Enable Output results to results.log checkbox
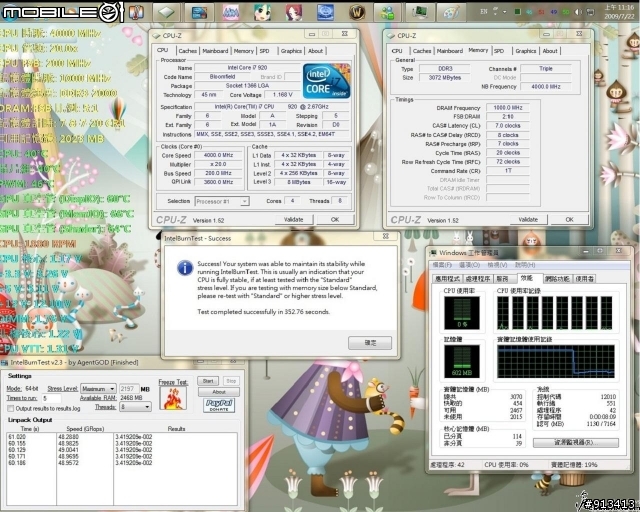Screen dimensions: 640x512 coord(11,408)
